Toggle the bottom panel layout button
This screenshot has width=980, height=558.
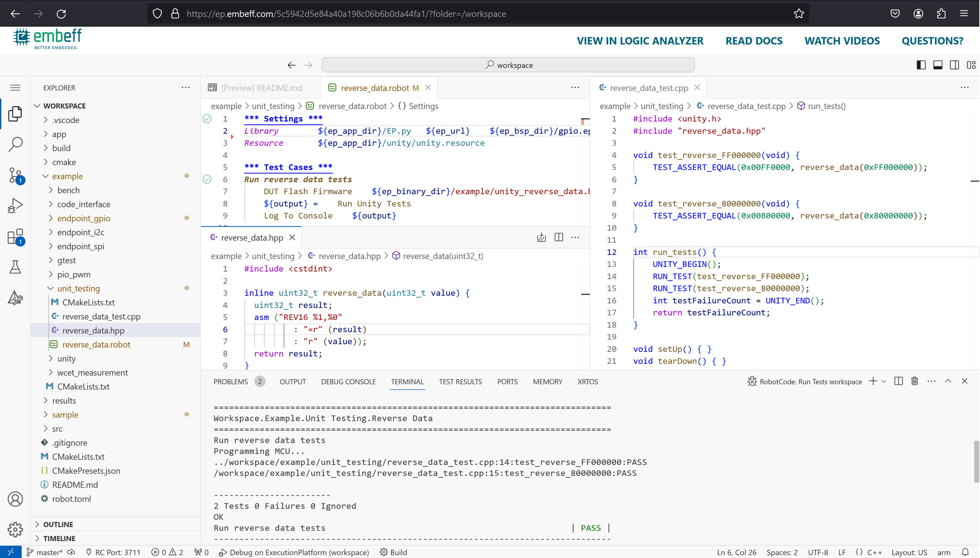(x=937, y=65)
